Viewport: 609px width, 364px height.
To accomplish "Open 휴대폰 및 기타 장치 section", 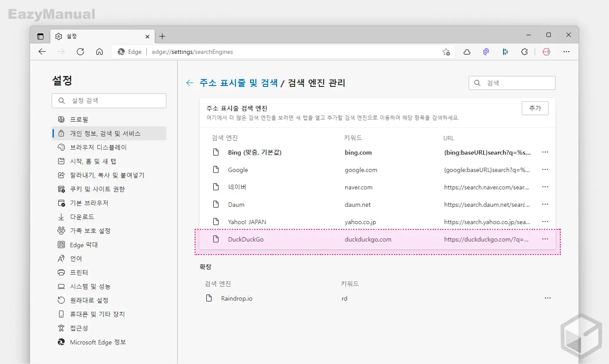I will click(109, 314).
